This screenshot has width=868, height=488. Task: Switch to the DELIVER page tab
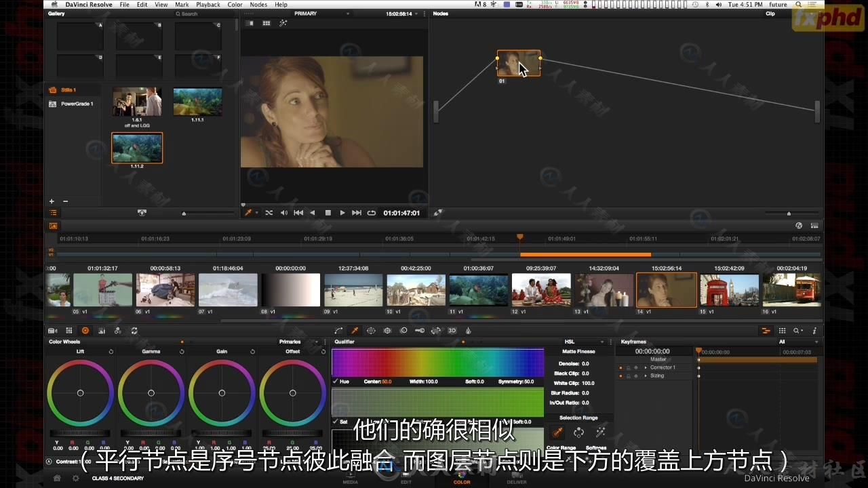click(517, 479)
